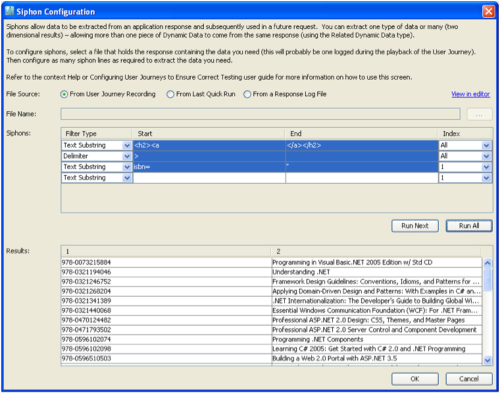Screen dimensions: 500x393
Task: Select result 978-0321341389
Action: pyautogui.click(x=166, y=301)
